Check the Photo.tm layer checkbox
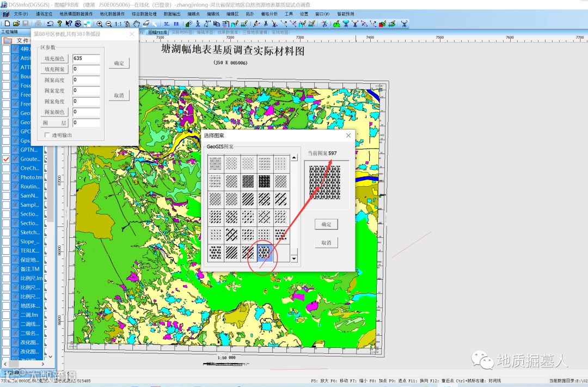This screenshot has height=387, width=588. pos(6,177)
